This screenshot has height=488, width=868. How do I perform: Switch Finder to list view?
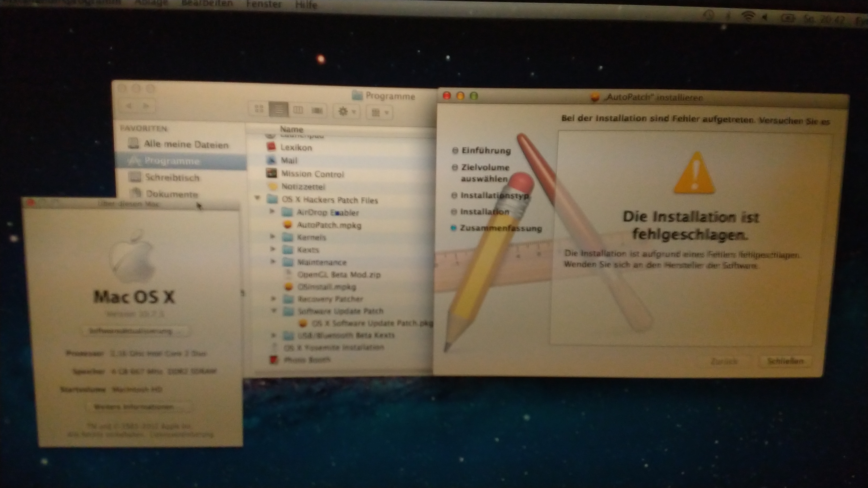click(x=278, y=110)
